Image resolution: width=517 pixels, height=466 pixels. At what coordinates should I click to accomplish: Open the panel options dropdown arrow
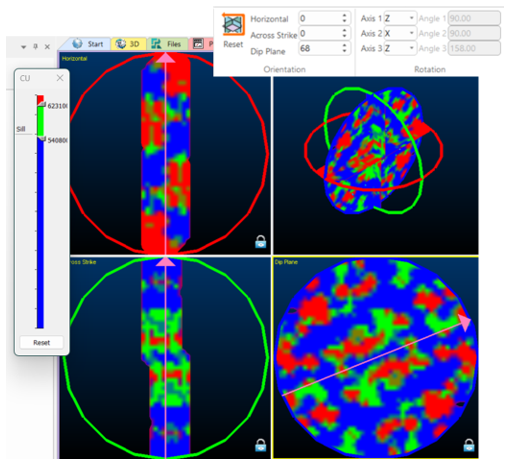23,47
